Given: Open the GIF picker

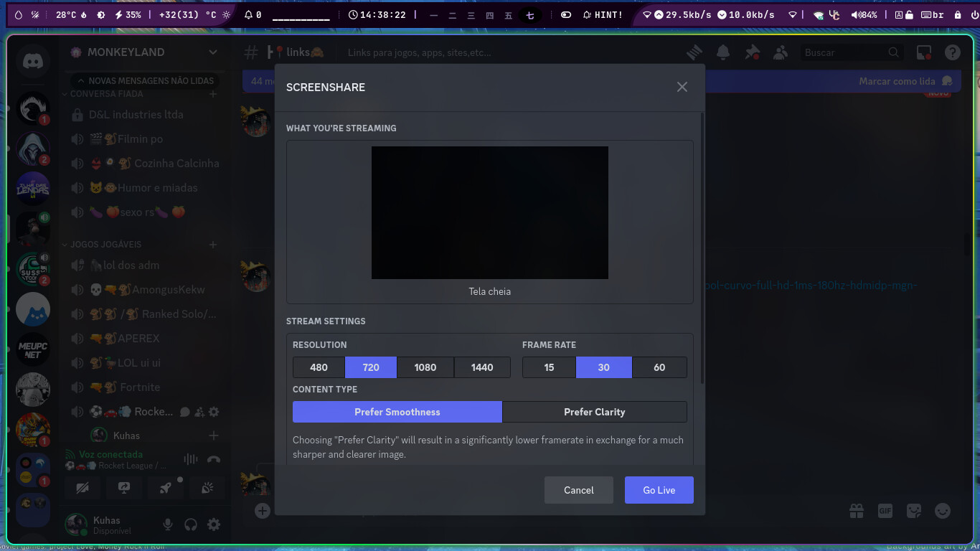Looking at the screenshot, I should pyautogui.click(x=885, y=510).
